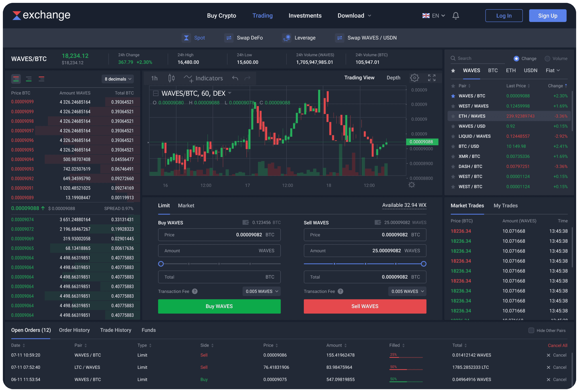This screenshot has width=579, height=392.
Task: Click the favorites star filter tab
Action: pyautogui.click(x=453, y=70)
